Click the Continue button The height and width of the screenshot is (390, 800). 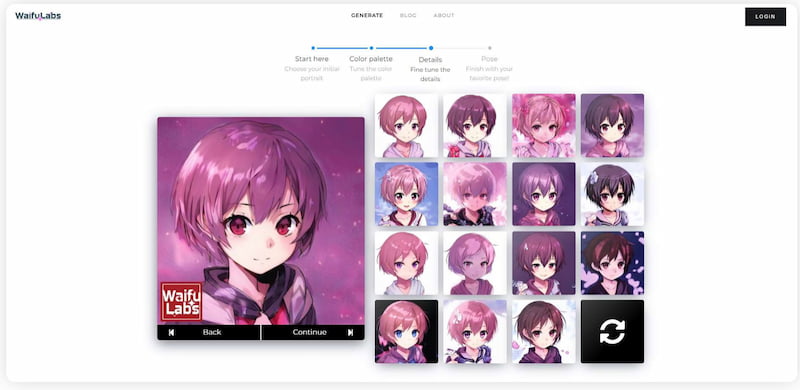click(x=313, y=332)
